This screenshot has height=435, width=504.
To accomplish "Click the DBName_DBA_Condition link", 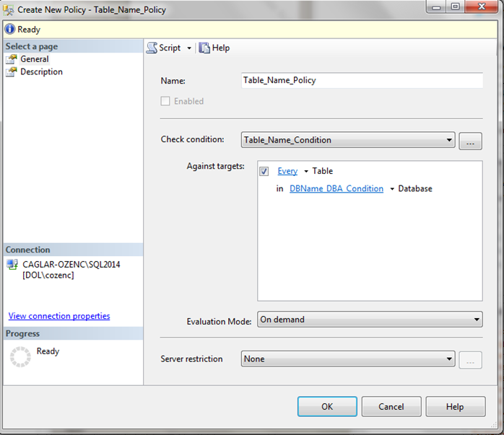I will [x=336, y=189].
